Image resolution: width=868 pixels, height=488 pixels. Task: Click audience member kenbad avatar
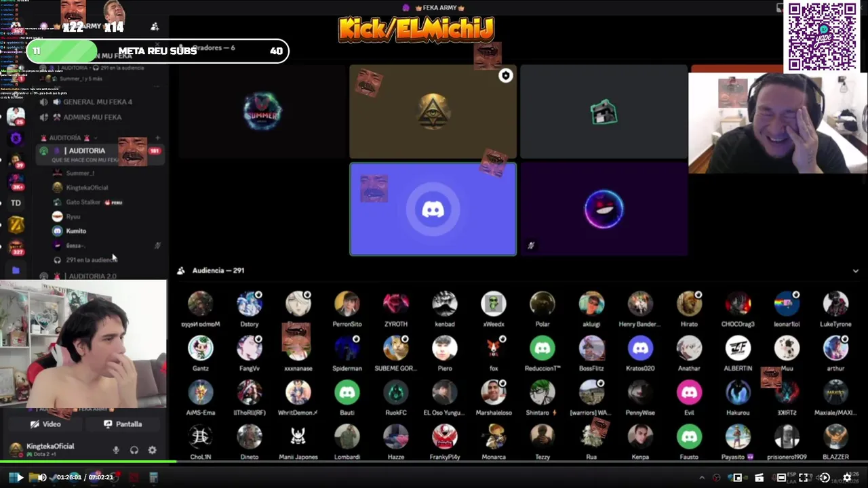click(444, 304)
